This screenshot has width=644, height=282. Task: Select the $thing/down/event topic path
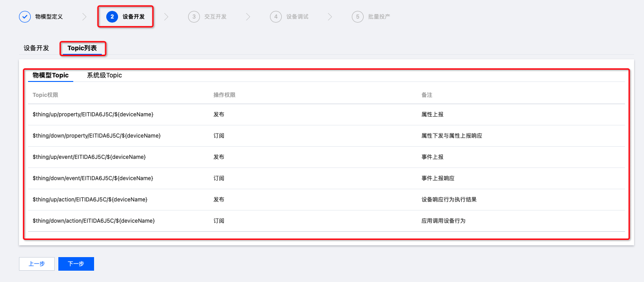pyautogui.click(x=93, y=178)
